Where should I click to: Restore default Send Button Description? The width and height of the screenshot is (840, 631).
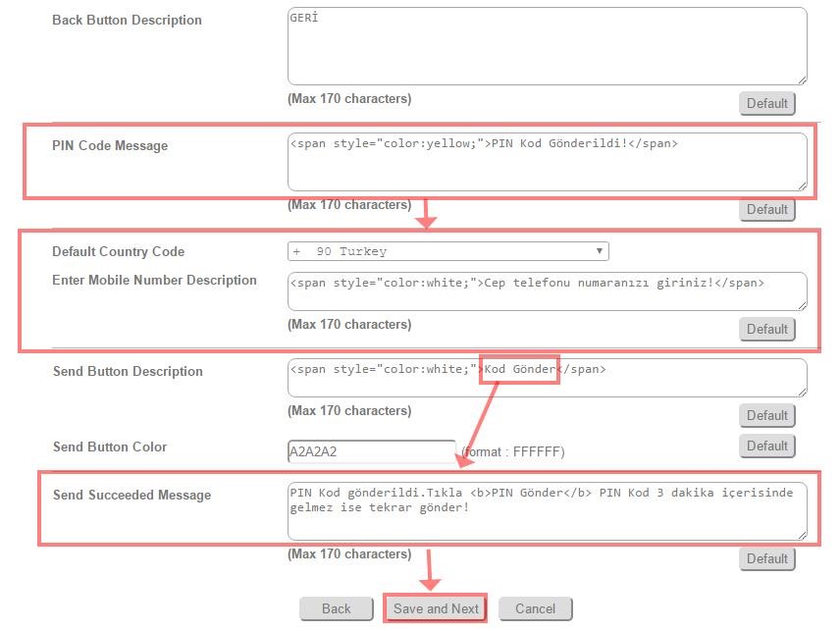[x=766, y=415]
